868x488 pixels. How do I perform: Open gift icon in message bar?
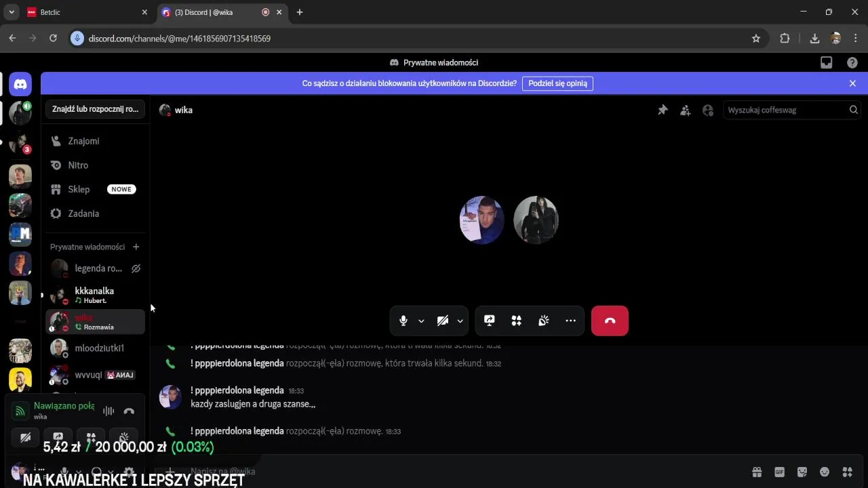tap(757, 472)
